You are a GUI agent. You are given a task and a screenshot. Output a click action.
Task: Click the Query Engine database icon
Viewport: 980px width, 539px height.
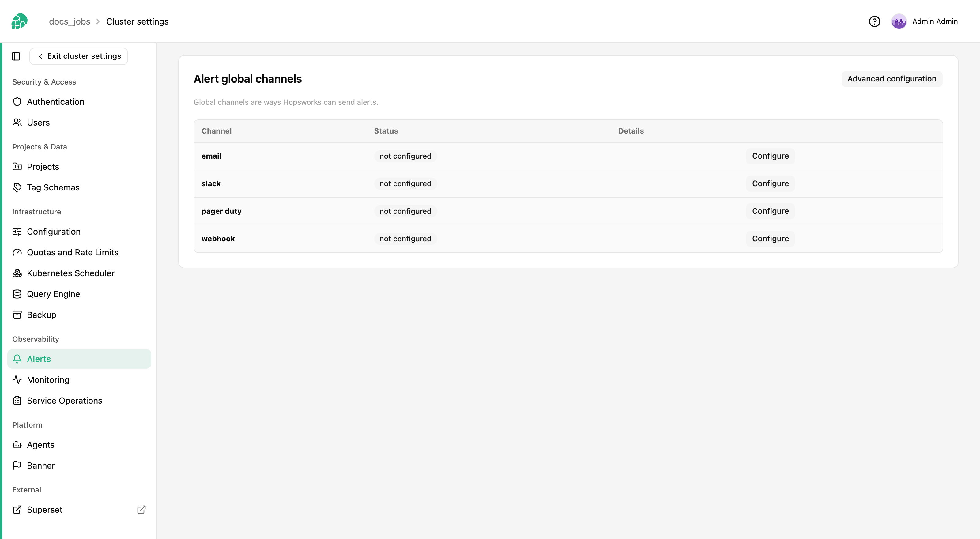[17, 294]
